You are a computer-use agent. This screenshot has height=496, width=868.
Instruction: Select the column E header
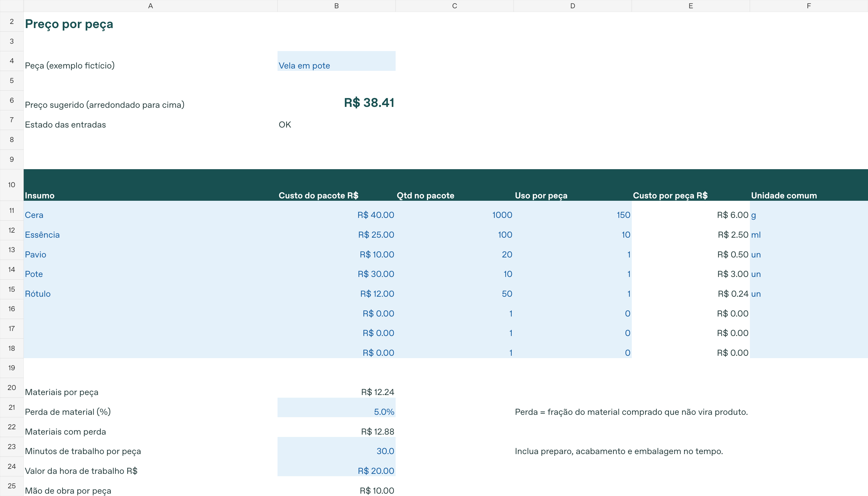[691, 6]
